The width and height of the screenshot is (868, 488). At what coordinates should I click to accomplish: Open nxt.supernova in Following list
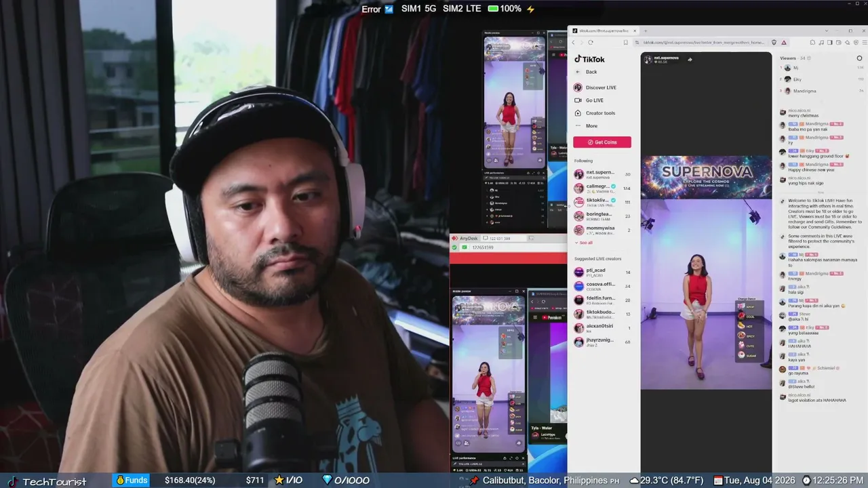(602, 174)
